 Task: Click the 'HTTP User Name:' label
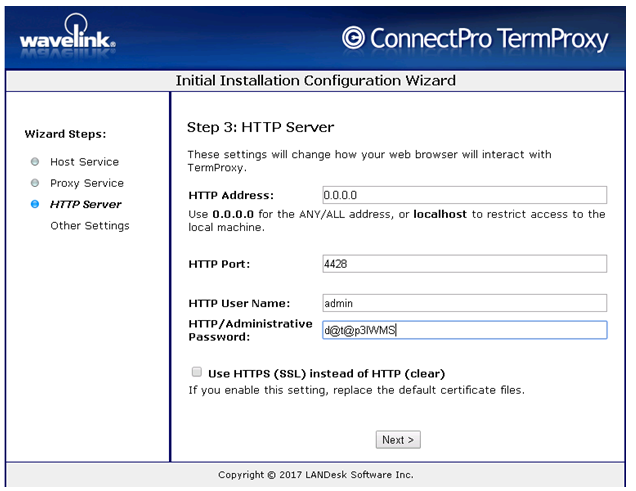click(x=239, y=304)
